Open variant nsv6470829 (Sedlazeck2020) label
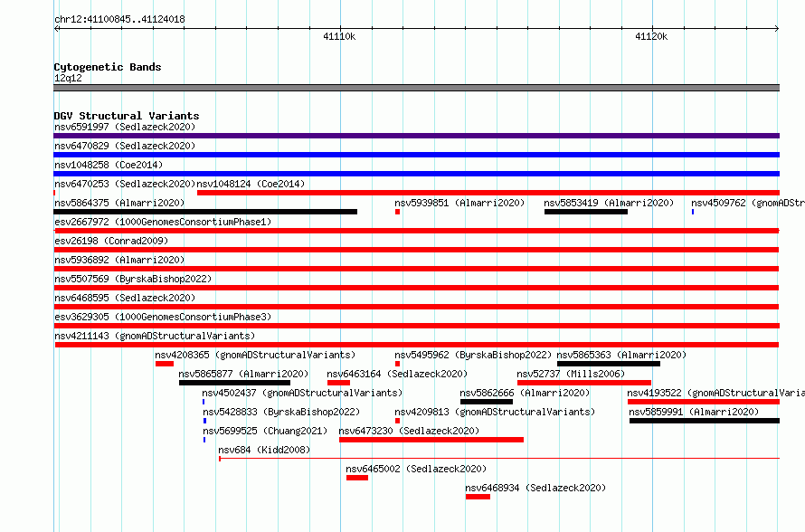Screen dimensions: 805x532 pos(125,146)
